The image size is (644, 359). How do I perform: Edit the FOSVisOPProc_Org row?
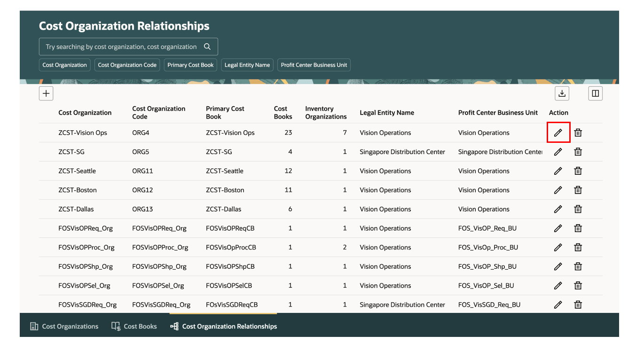coord(558,247)
